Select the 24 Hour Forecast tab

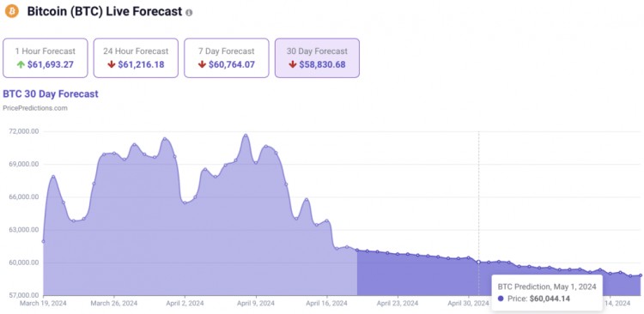tap(136, 57)
